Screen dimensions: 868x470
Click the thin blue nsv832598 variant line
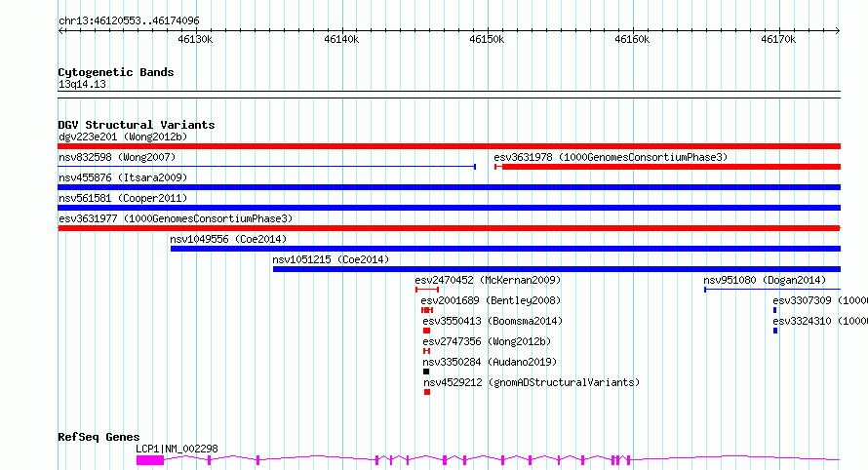point(267,167)
